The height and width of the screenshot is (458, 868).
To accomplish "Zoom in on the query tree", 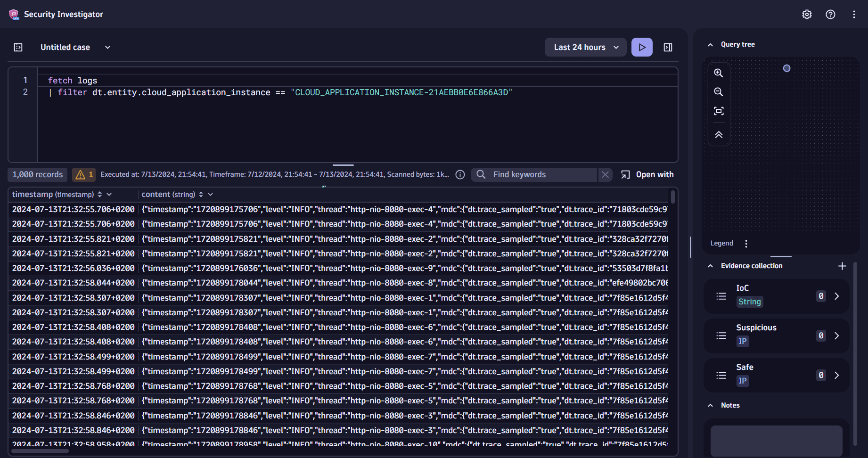I will 719,73.
